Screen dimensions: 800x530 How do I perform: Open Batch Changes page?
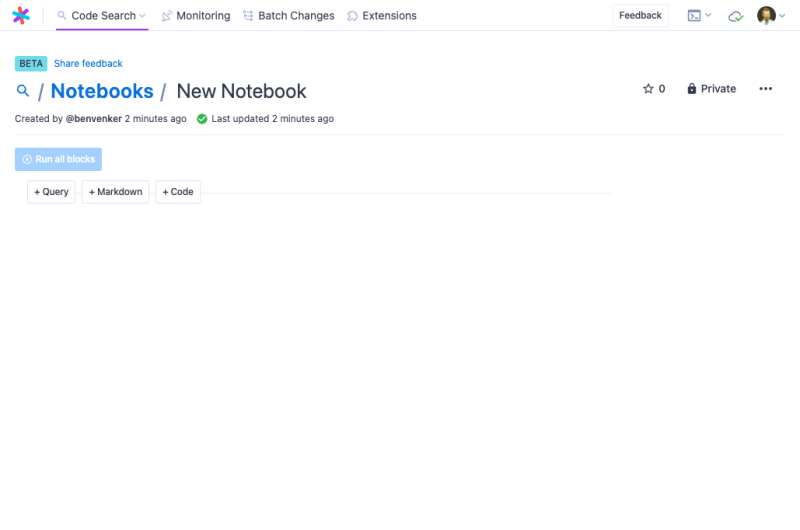pyautogui.click(x=289, y=16)
